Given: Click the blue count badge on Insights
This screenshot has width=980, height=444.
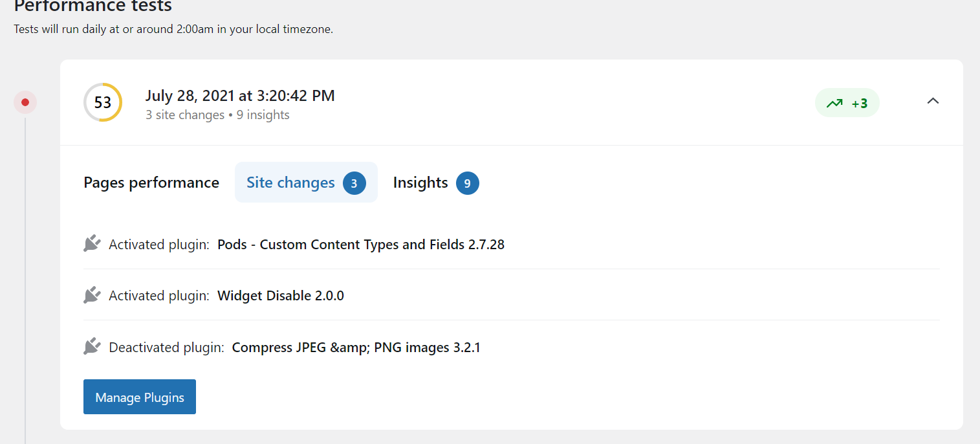Looking at the screenshot, I should pos(467,183).
